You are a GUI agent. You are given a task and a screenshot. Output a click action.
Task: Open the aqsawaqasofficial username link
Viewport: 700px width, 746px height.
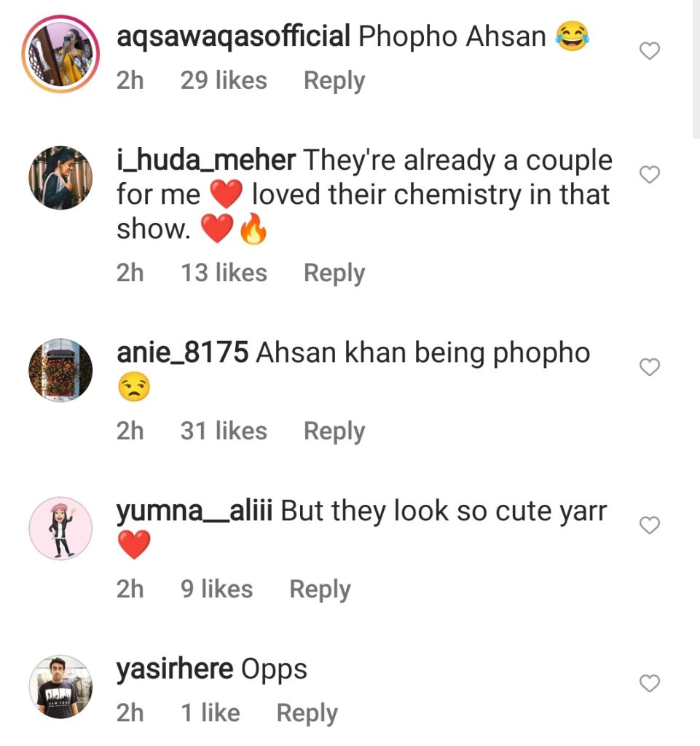click(x=234, y=36)
